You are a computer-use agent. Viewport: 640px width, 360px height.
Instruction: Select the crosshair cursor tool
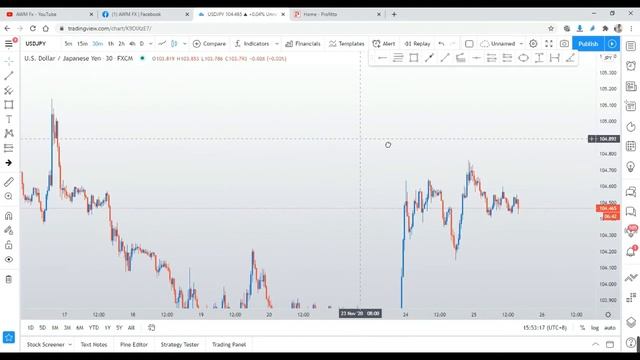click(x=9, y=61)
